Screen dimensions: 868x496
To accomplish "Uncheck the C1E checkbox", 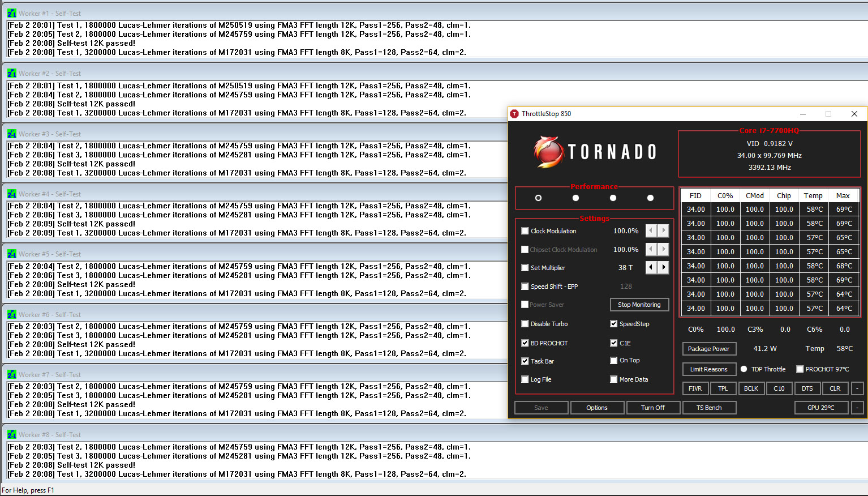I will (614, 343).
